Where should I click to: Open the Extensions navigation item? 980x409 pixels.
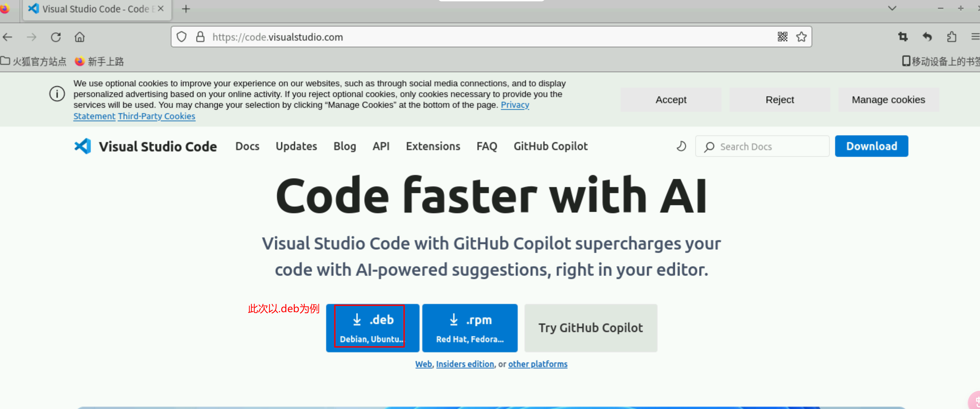tap(433, 146)
